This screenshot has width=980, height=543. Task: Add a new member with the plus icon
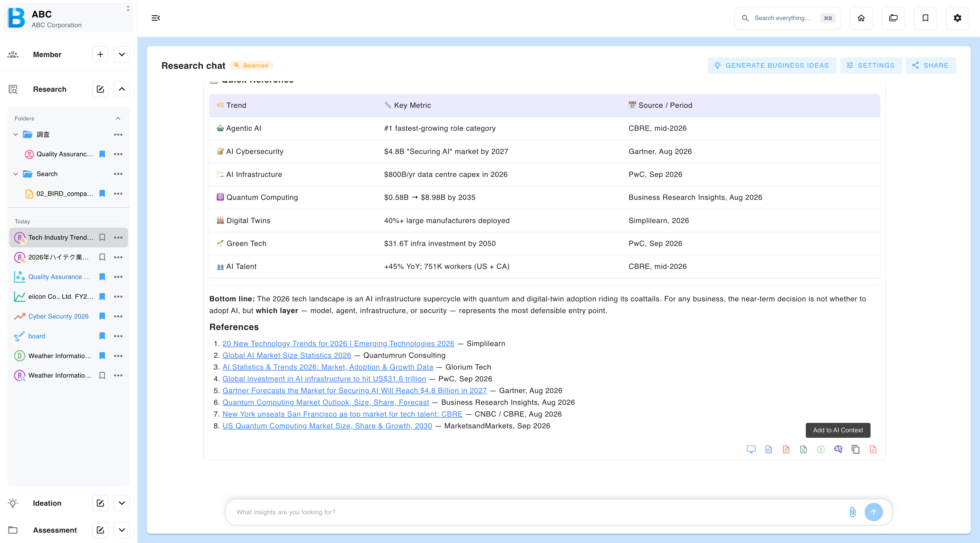[100, 54]
